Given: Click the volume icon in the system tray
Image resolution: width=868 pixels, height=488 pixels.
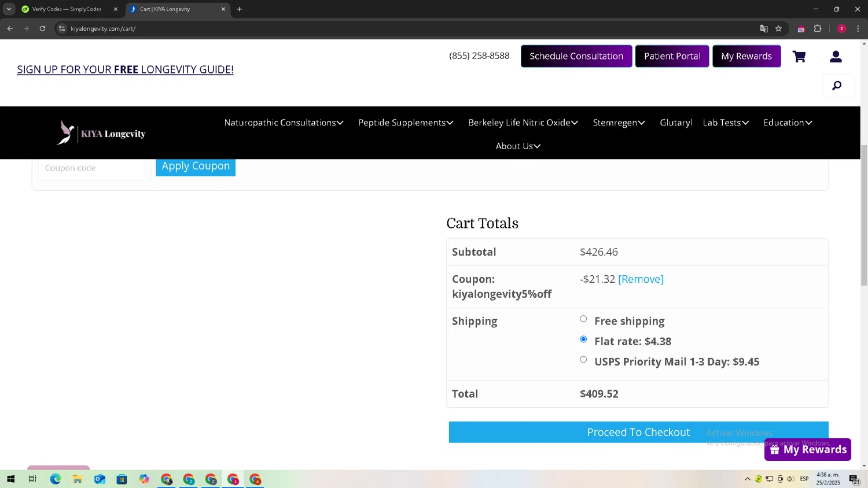Looking at the screenshot, I should point(790,479).
